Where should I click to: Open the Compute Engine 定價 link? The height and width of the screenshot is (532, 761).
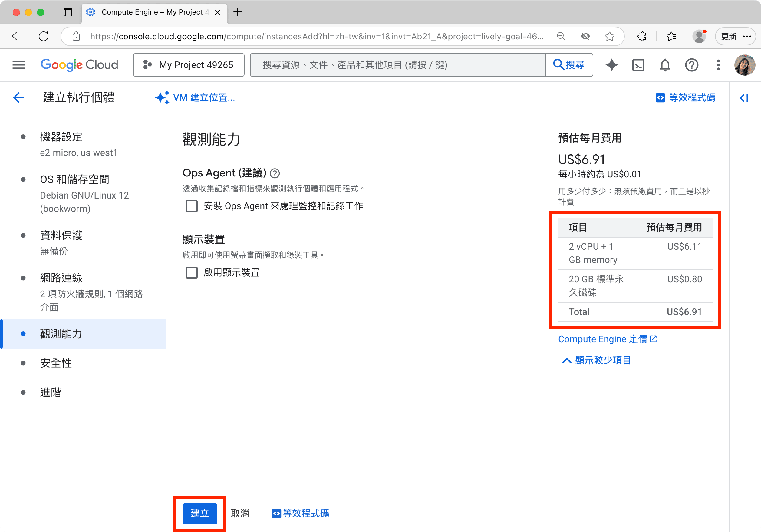click(x=607, y=339)
